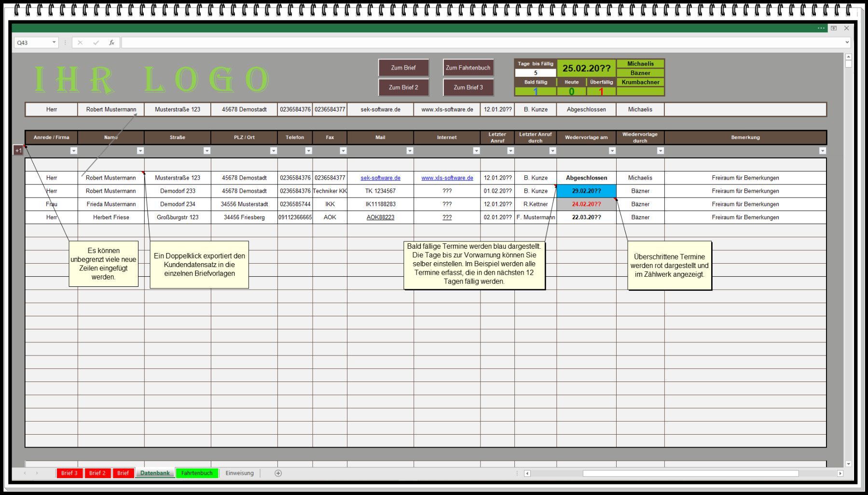The width and height of the screenshot is (868, 495).
Task: Click the +1 add row button
Action: (18, 150)
